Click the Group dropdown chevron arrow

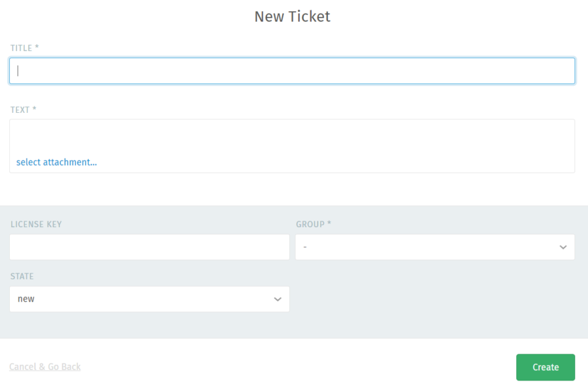pos(563,247)
